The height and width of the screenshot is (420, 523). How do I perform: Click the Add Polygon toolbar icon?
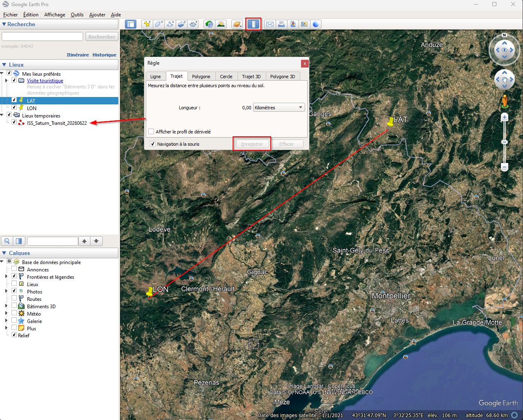pos(158,24)
